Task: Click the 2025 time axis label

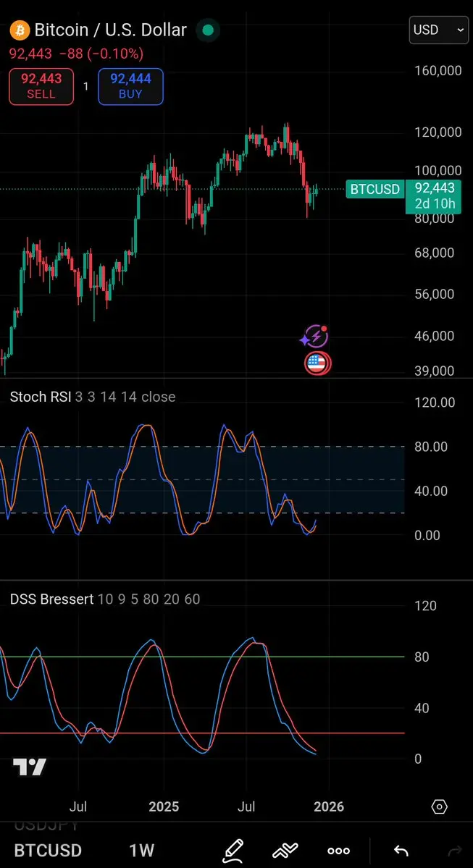Action: [x=164, y=806]
